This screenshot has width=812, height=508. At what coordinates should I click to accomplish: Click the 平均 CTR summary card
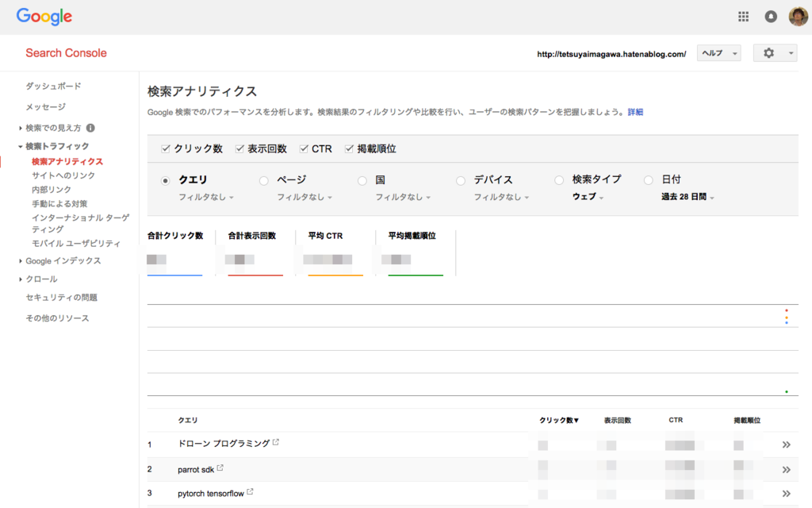[335, 253]
